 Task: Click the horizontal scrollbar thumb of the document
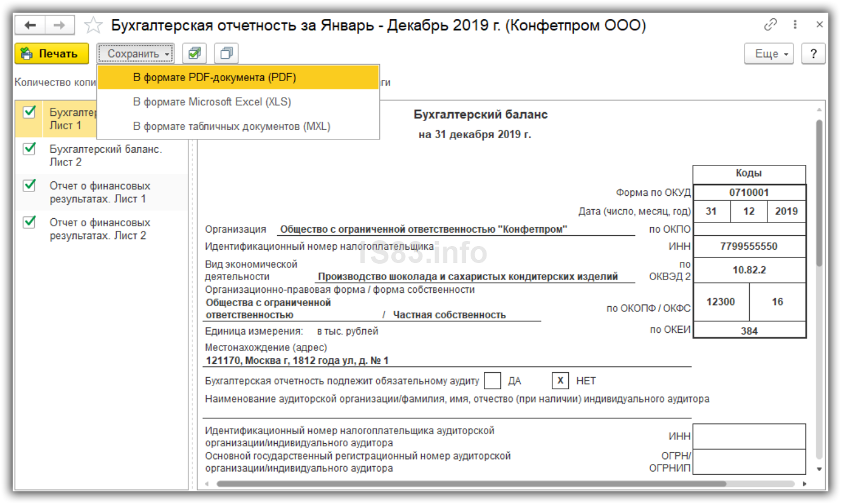(x=471, y=484)
